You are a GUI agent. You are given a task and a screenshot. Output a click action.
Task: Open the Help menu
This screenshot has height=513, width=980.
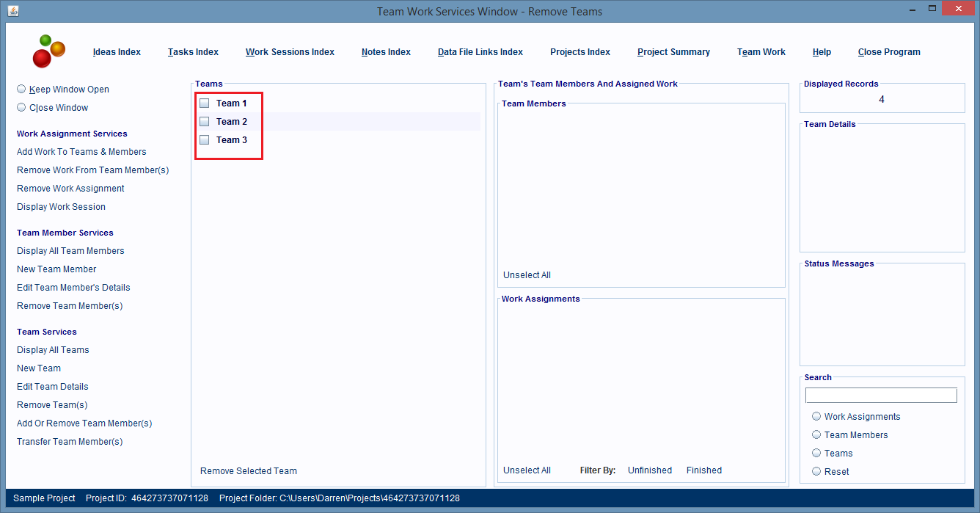click(822, 52)
